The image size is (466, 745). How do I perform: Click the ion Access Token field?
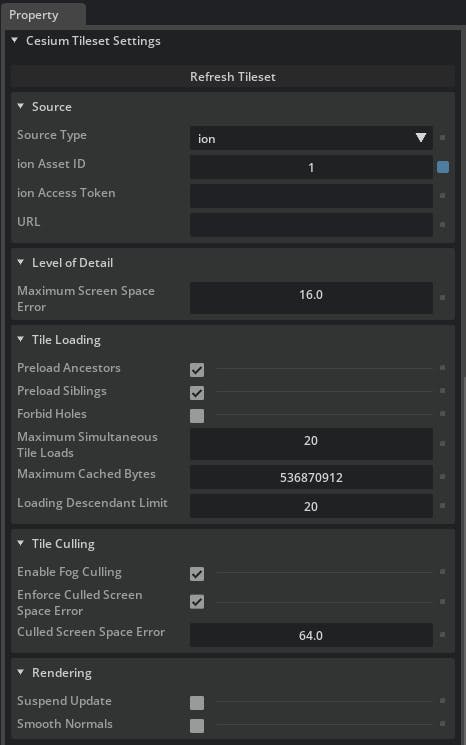tap(311, 196)
